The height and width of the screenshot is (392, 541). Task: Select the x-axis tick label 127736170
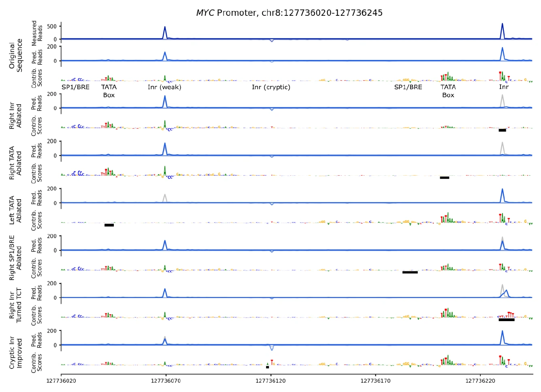(x=375, y=381)
